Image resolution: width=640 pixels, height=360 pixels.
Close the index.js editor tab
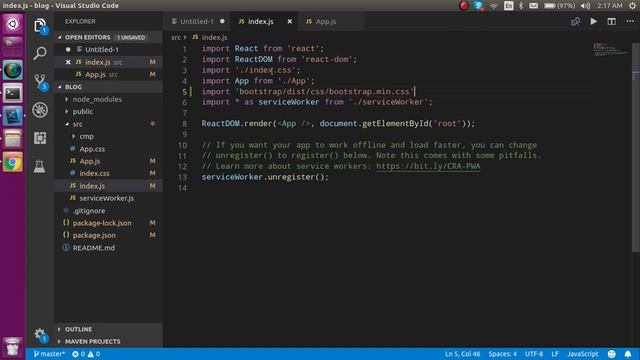(x=290, y=21)
